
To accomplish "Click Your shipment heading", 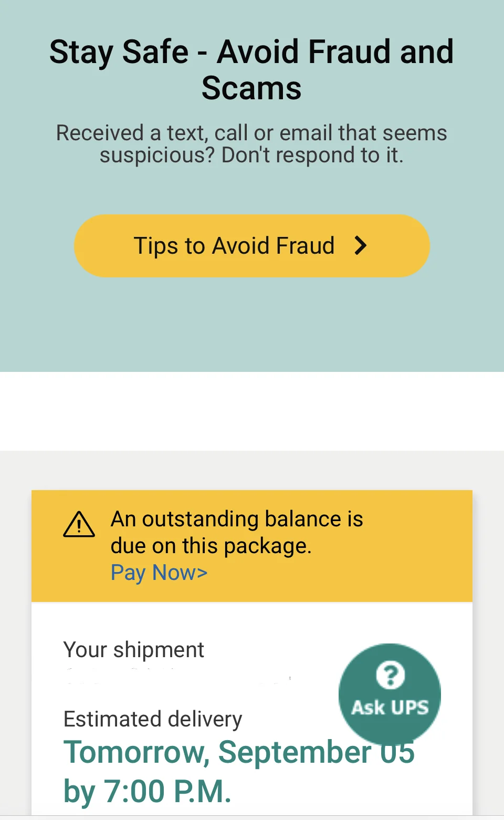I will pos(133,649).
